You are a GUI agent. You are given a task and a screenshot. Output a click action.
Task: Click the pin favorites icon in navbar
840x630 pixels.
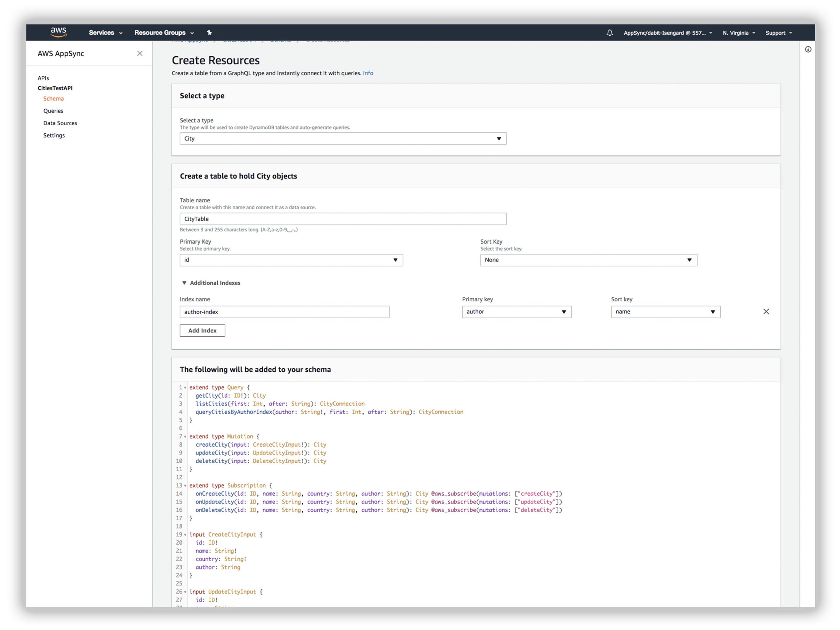pos(209,33)
